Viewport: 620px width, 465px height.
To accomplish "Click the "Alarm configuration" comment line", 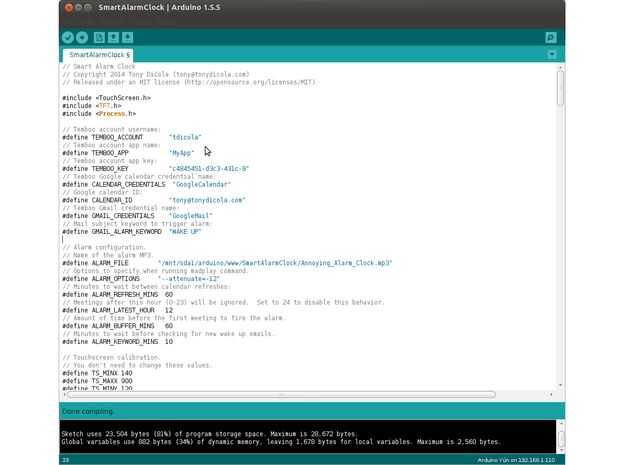I will 104,248.
